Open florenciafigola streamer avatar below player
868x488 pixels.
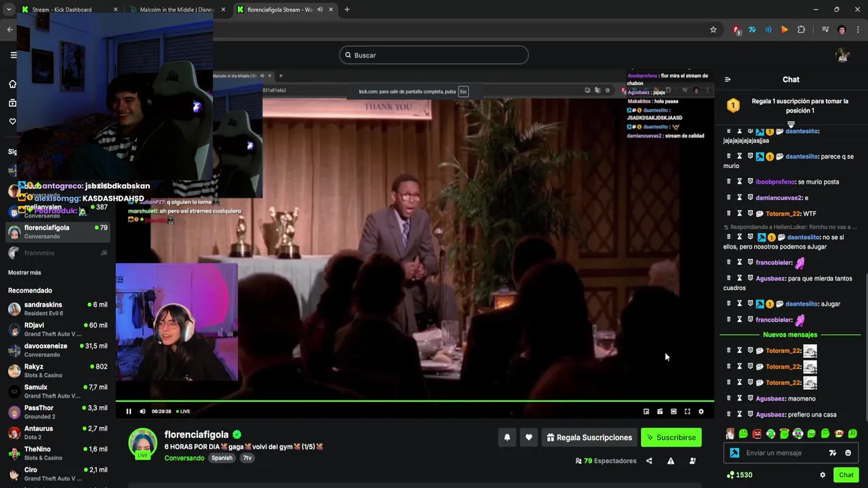click(x=142, y=443)
